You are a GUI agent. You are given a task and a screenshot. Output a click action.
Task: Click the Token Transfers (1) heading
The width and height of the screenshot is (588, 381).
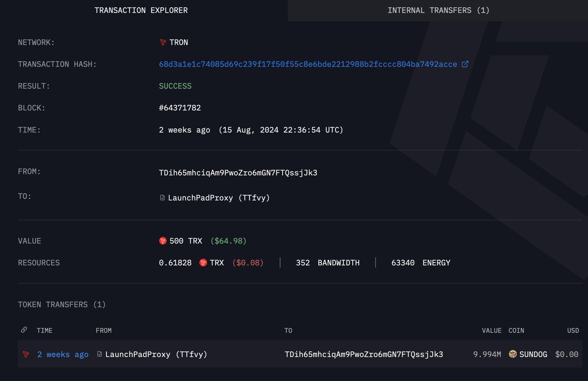point(62,305)
